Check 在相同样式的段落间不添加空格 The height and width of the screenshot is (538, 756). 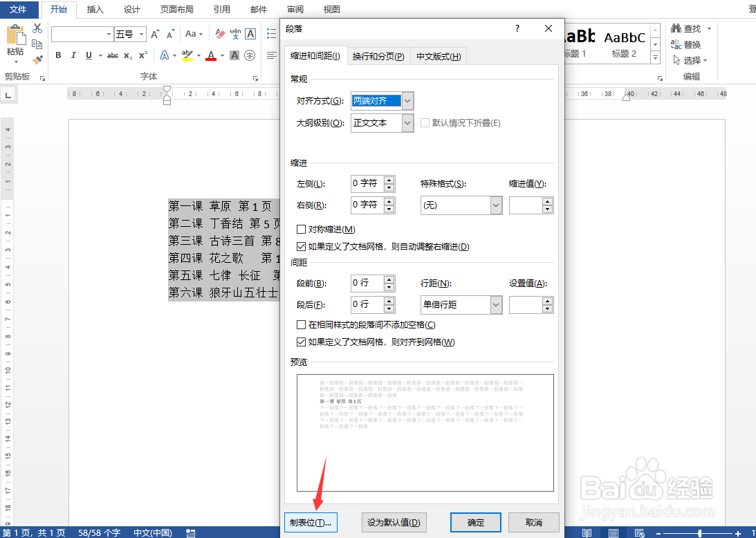302,324
